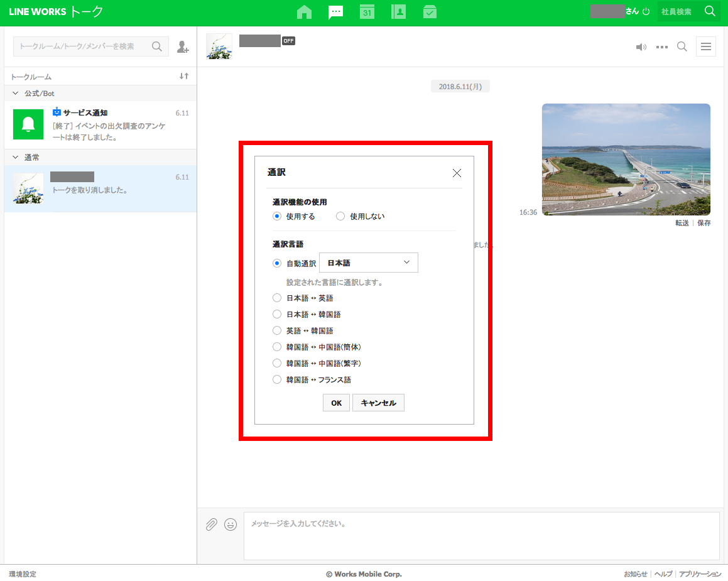Collapse the 公式/Bot section
The image size is (728, 581).
pos(16,94)
